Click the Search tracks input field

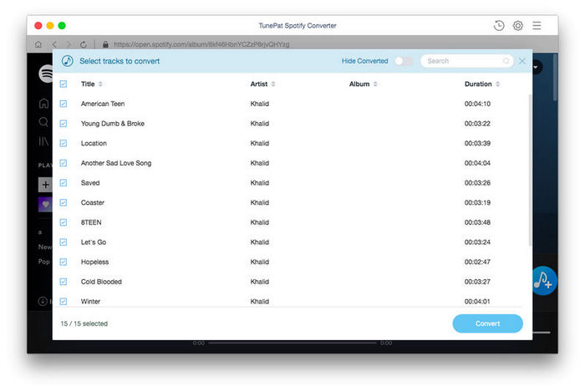(x=464, y=61)
